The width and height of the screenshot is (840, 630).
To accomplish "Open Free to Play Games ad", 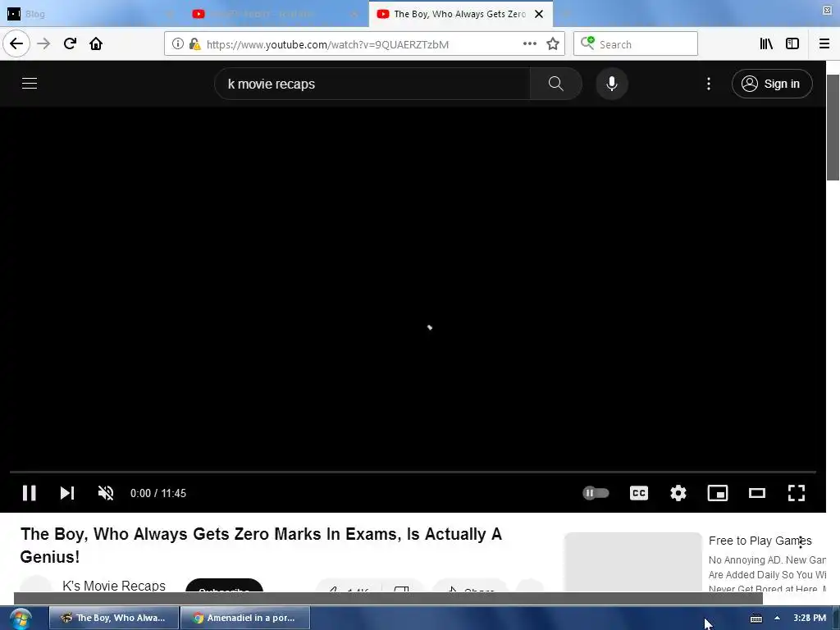I will [760, 541].
